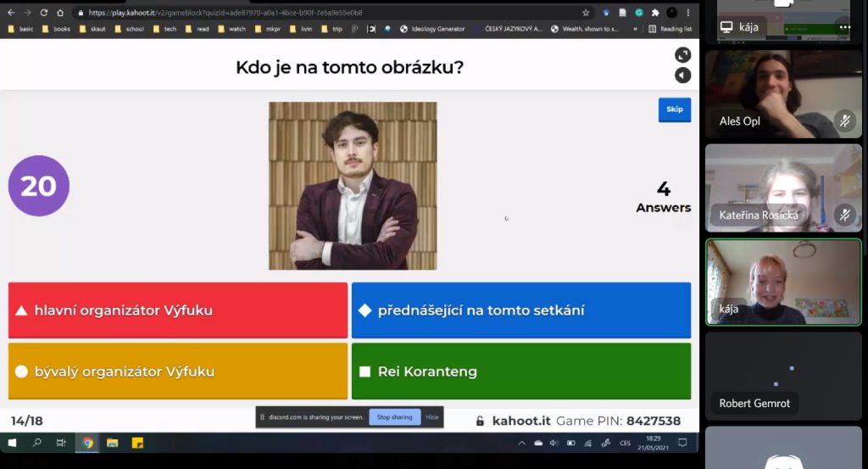
Task: Go to the browser home page icon
Action: click(x=60, y=13)
